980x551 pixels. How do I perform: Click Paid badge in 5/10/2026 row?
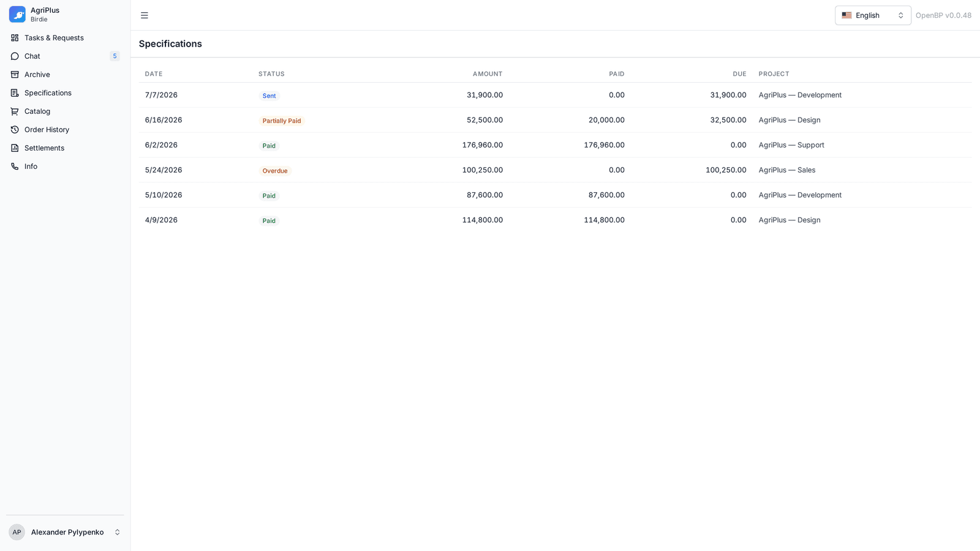[x=269, y=196]
